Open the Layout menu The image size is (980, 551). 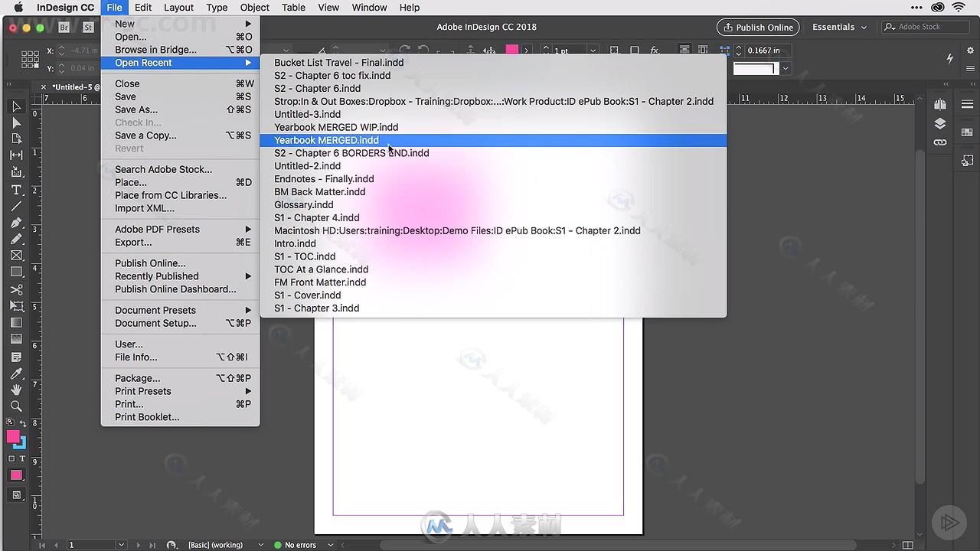[178, 7]
